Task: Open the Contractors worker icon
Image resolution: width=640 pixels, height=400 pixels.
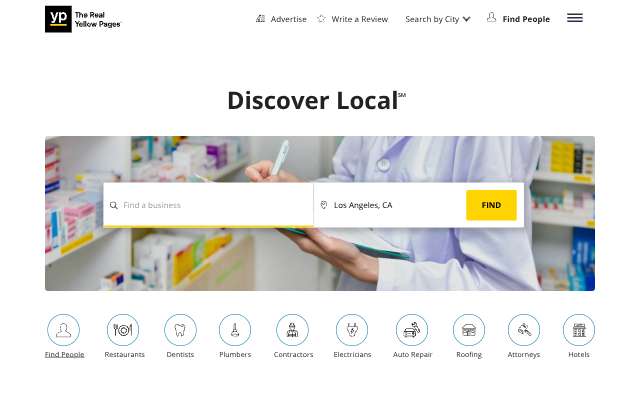Action: (x=292, y=330)
